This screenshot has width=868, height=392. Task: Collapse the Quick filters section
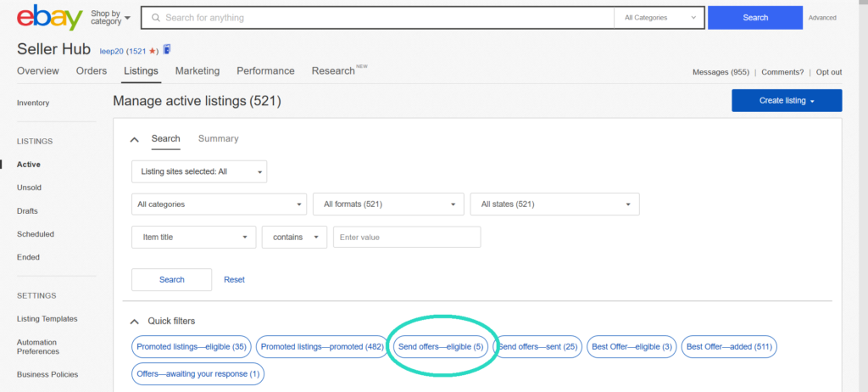tap(134, 321)
